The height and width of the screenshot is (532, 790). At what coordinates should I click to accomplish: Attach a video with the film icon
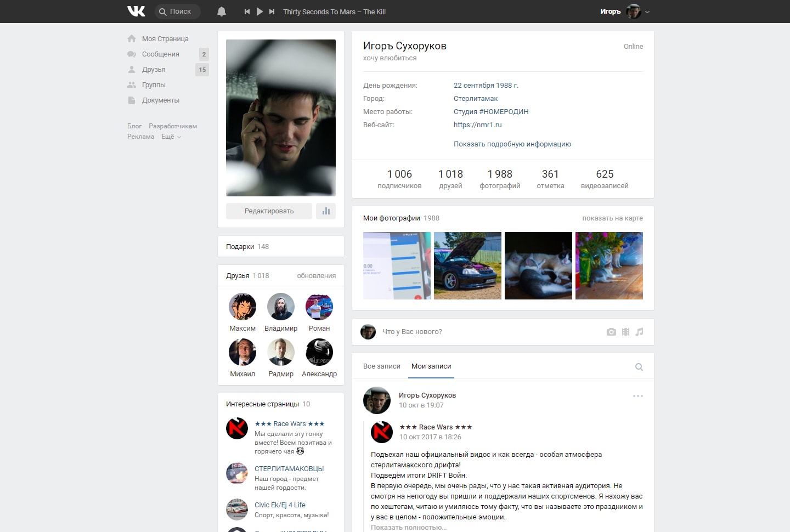pyautogui.click(x=625, y=332)
